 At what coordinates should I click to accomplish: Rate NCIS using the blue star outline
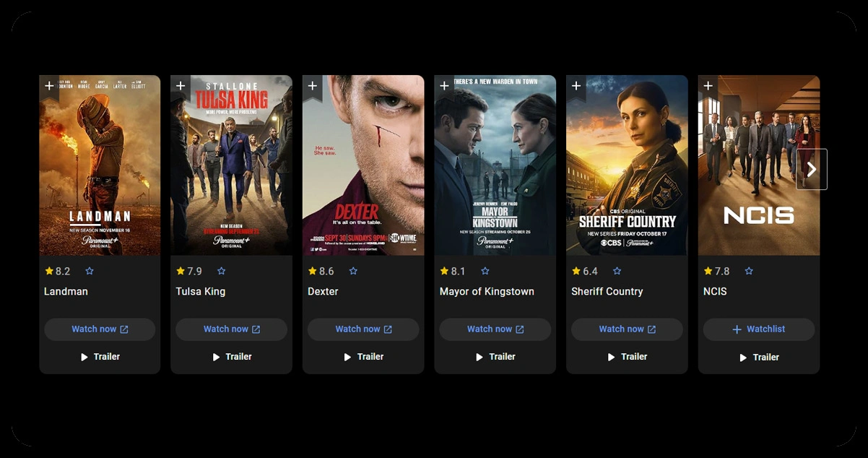click(x=749, y=272)
